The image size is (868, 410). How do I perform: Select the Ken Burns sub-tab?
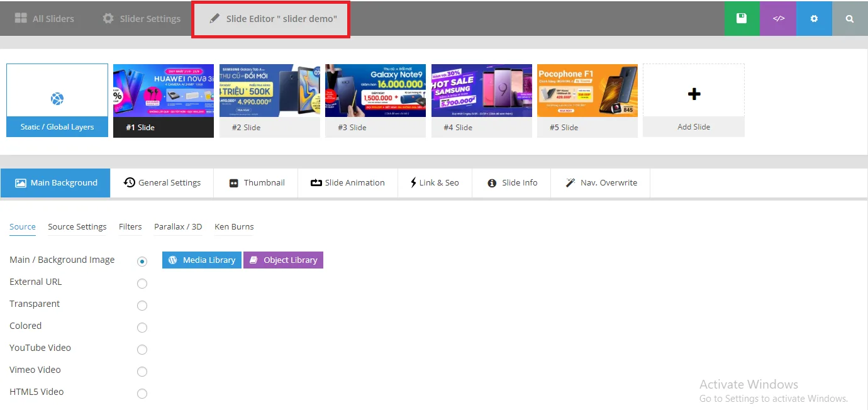pos(234,227)
